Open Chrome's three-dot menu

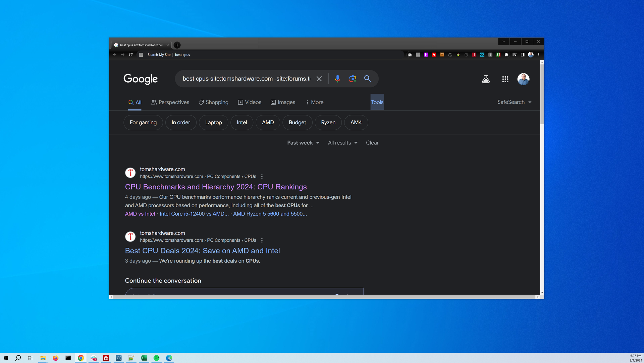[538, 55]
